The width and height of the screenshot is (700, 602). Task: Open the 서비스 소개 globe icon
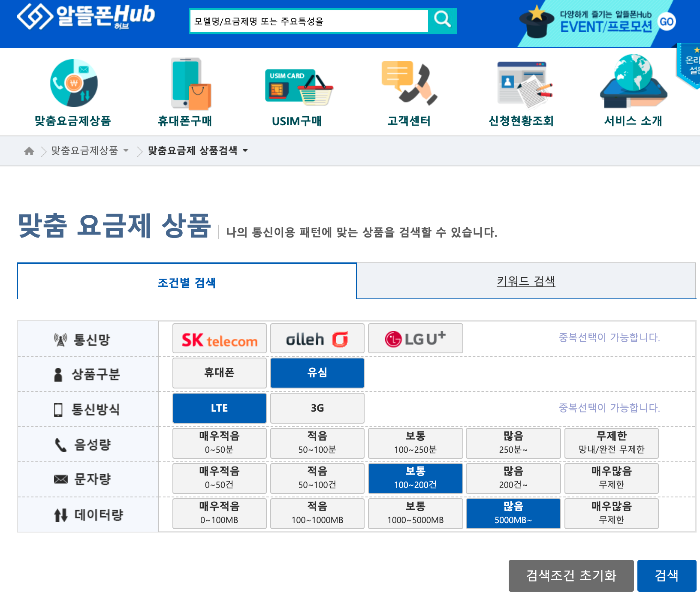point(634,81)
